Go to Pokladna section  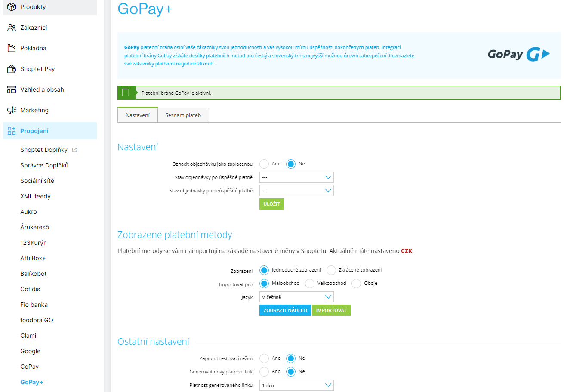(x=50, y=48)
